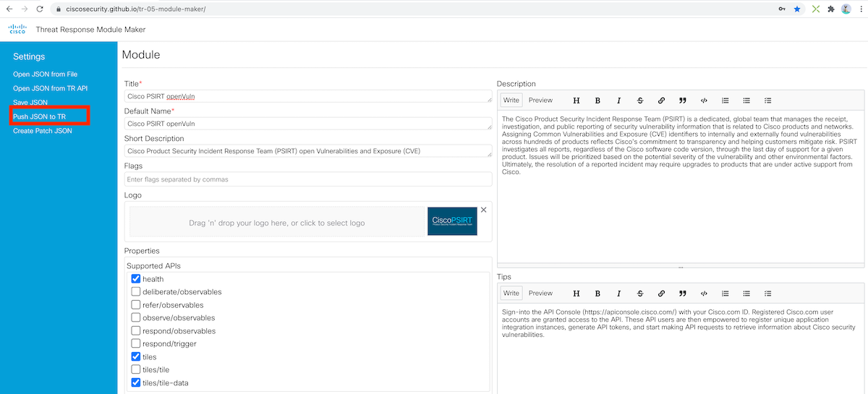Click Link icon in Description toolbar

[661, 100]
